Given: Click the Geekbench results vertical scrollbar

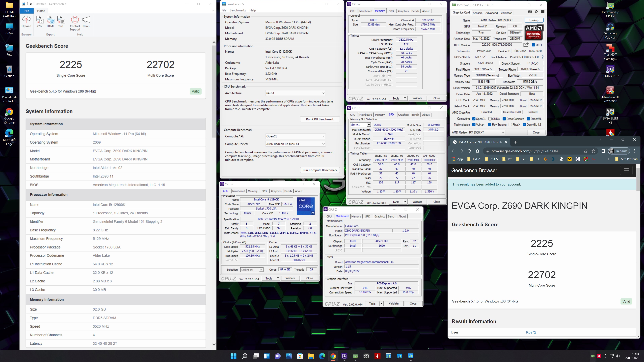Looking at the screenshot, I should [214, 91].
